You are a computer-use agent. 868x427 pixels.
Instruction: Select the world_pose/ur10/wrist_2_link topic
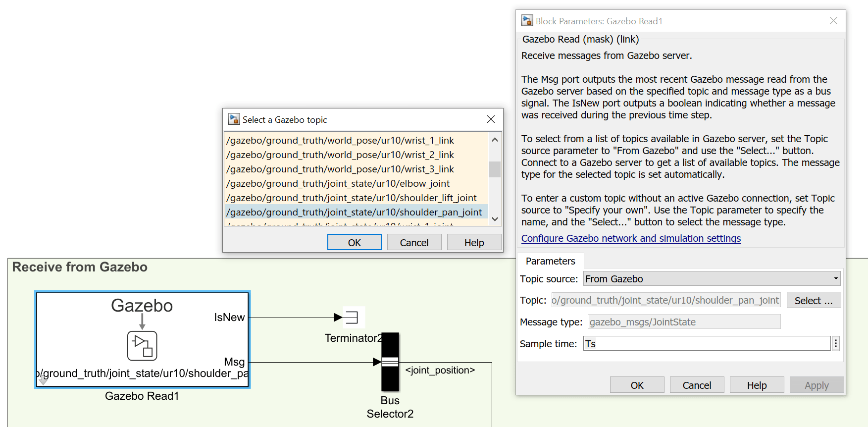click(x=357, y=155)
